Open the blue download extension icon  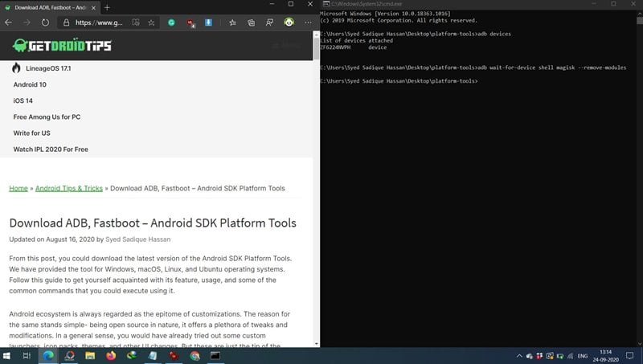click(208, 22)
